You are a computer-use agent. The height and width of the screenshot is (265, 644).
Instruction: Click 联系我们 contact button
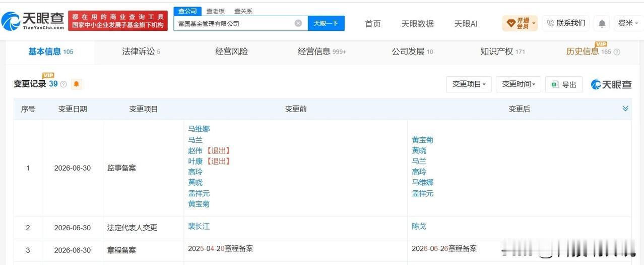566,23
